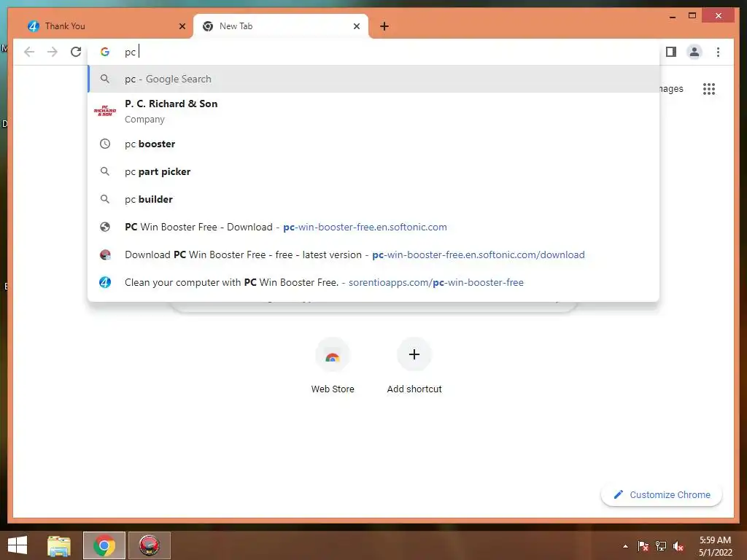This screenshot has width=747, height=560.
Task: Minimize the Chrome window
Action: click(x=672, y=16)
